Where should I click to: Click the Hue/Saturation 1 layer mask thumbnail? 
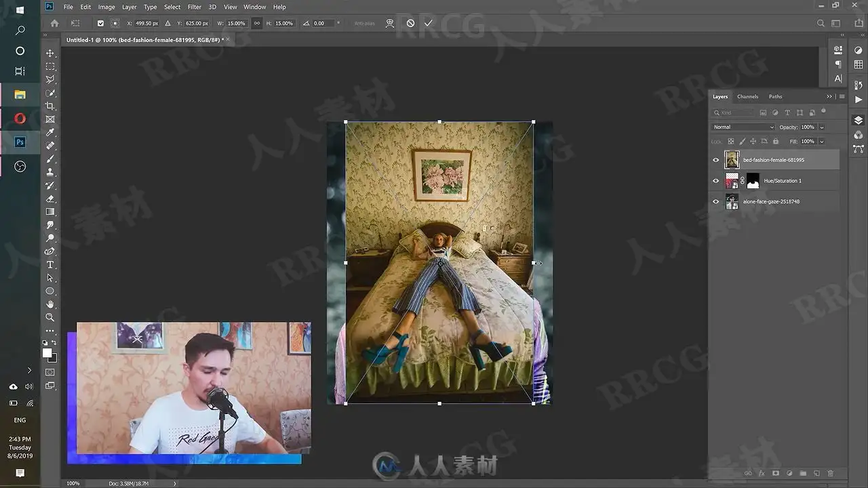point(753,181)
